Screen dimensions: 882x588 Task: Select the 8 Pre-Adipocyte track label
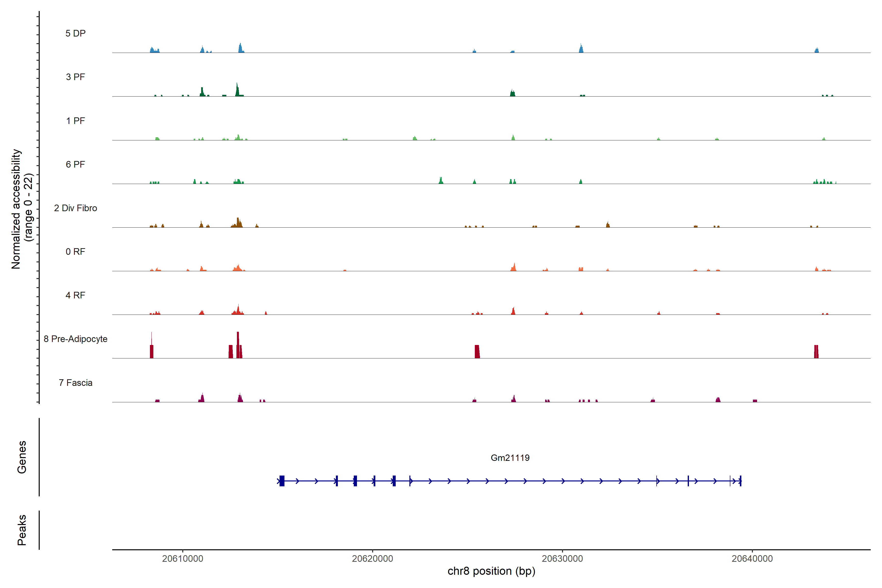(75, 339)
